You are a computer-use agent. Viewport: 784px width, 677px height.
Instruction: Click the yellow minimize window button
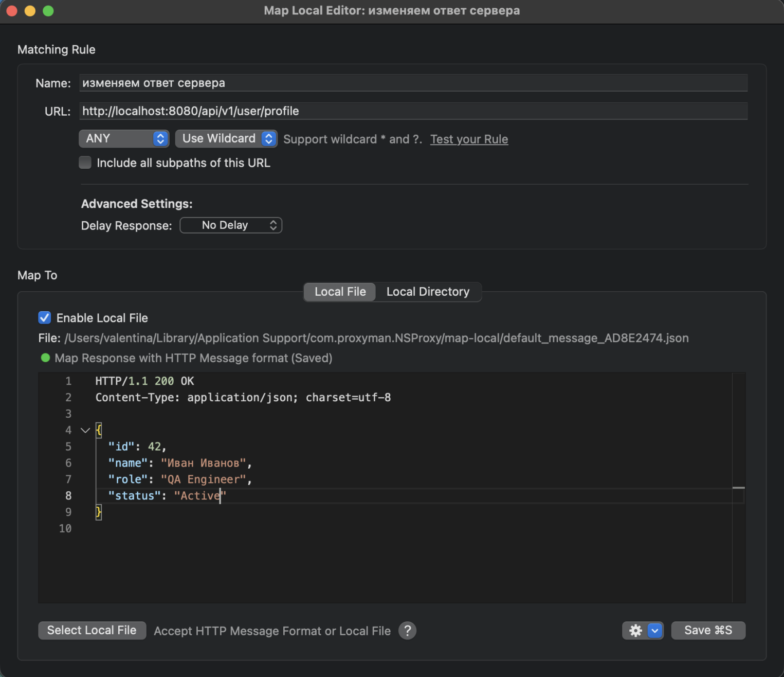coord(30,10)
